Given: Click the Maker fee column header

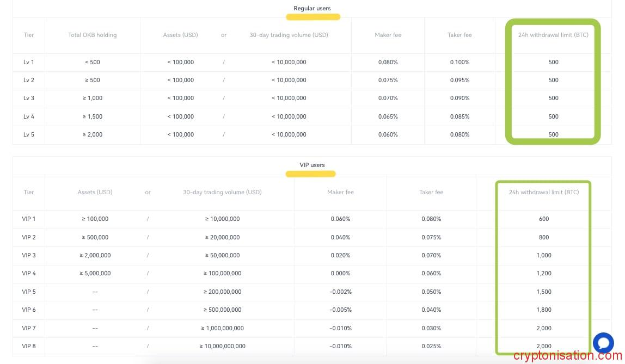Looking at the screenshot, I should pyautogui.click(x=388, y=35).
